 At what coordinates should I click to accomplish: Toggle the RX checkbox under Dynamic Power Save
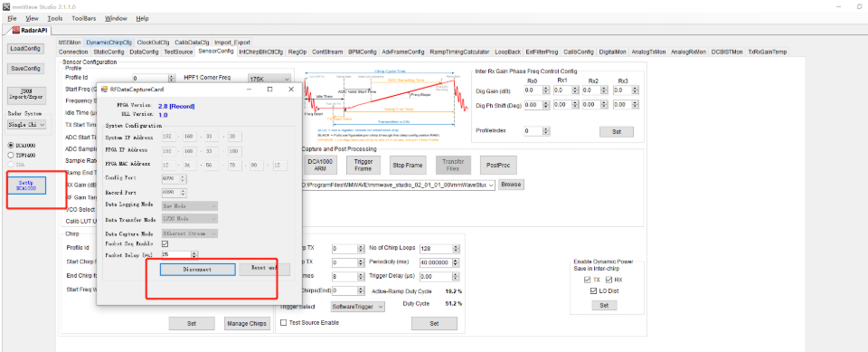tap(609, 280)
